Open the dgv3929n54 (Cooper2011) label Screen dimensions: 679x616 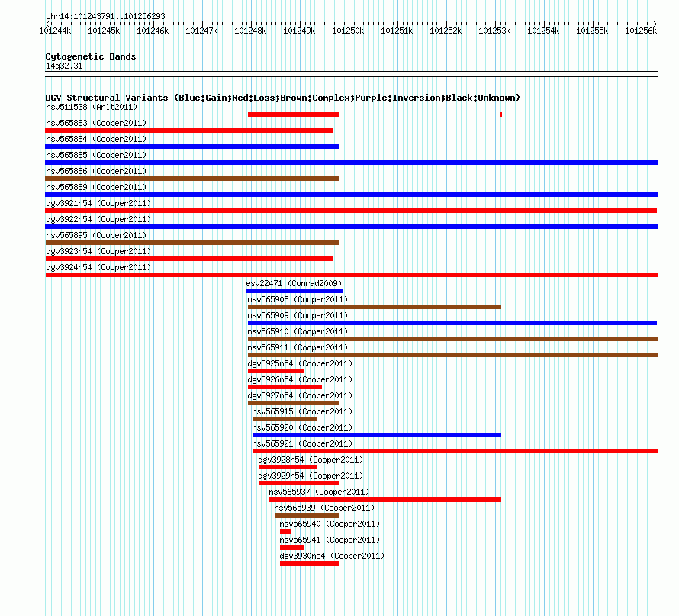(x=311, y=476)
